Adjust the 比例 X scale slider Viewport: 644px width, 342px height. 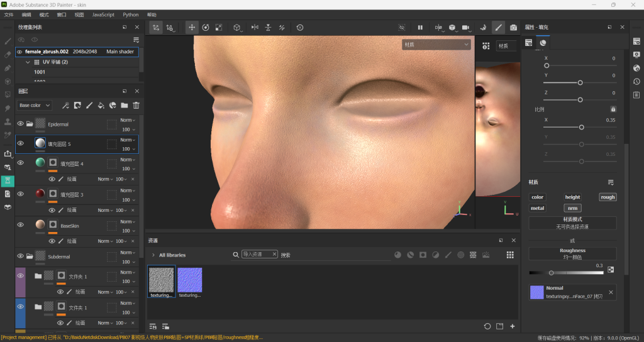(580, 127)
